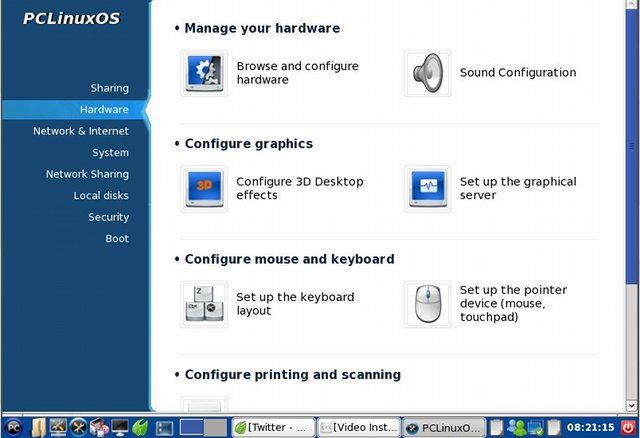Open the mouse pointer device icon
640x438 pixels.
coord(427,304)
